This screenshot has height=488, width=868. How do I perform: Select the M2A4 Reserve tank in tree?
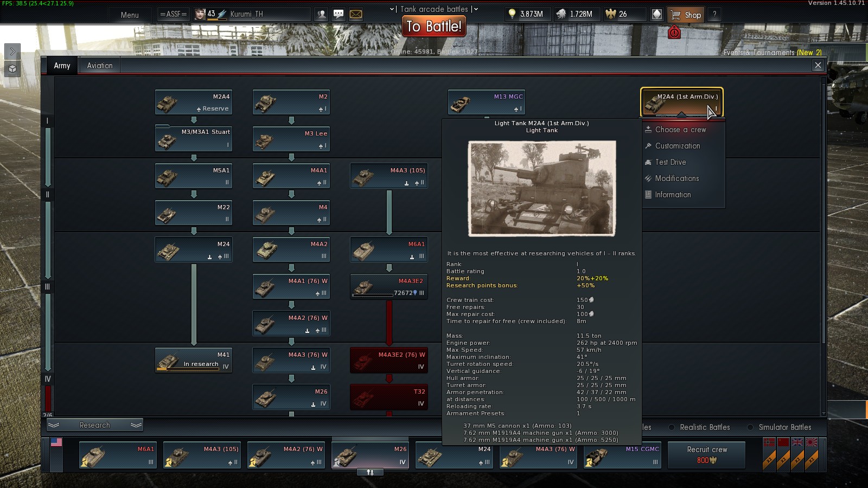click(194, 102)
